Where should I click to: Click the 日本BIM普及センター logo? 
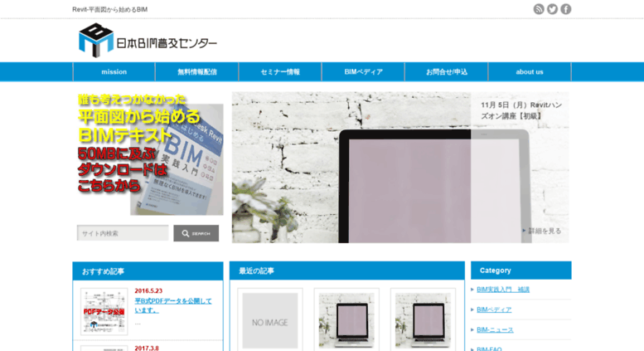click(148, 41)
